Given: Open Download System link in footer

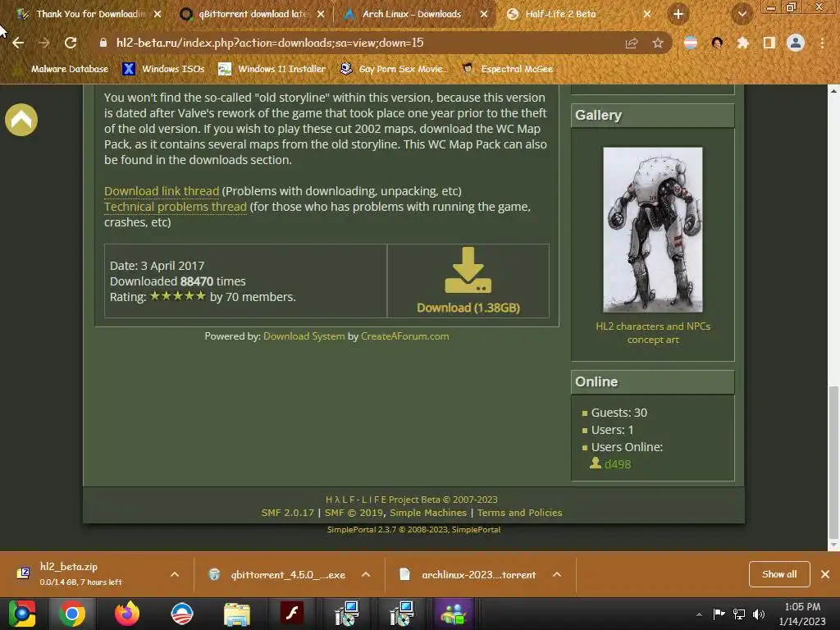Looking at the screenshot, I should click(304, 336).
